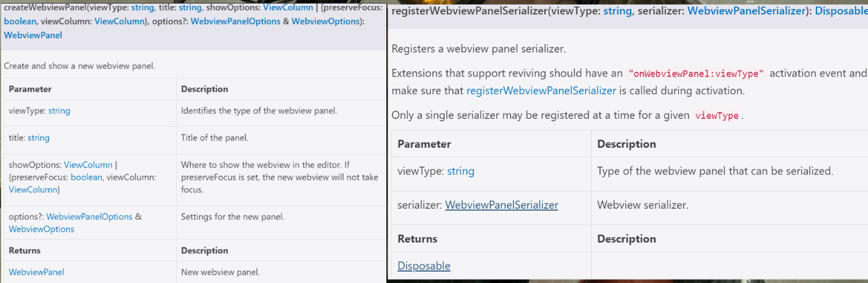Open underlined 'WebviewPanelSerializer' link in serializer row

[502, 205]
